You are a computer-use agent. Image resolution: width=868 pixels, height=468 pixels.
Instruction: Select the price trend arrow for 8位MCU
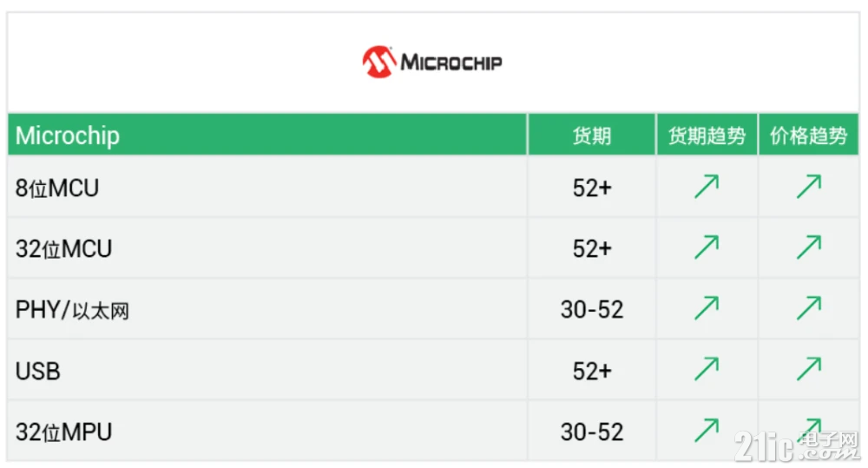pyautogui.click(x=809, y=187)
